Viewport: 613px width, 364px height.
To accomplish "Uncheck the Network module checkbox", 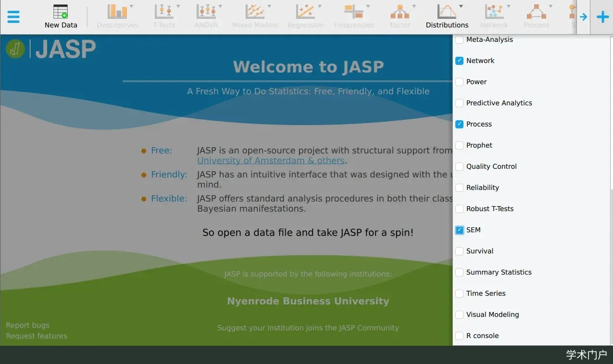I will pyautogui.click(x=459, y=61).
